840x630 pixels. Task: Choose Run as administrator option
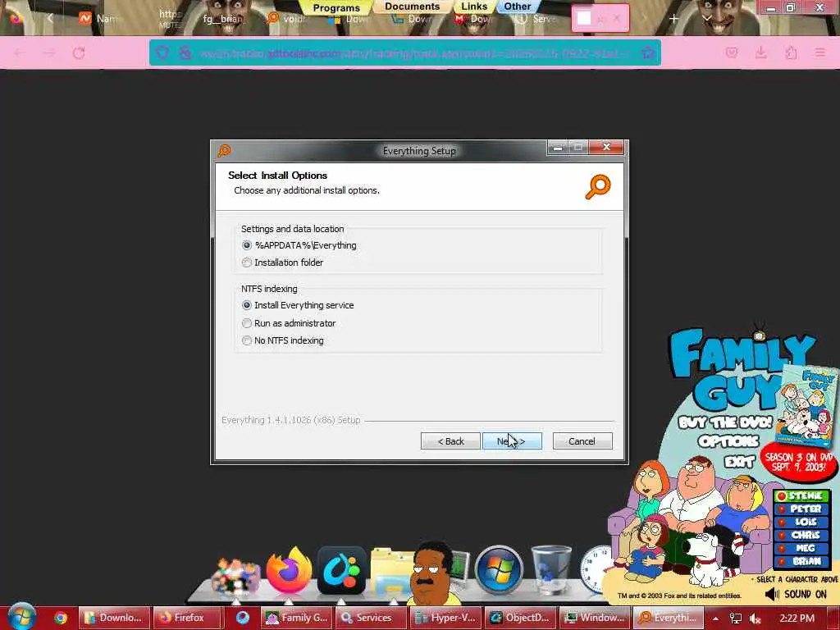coord(246,323)
